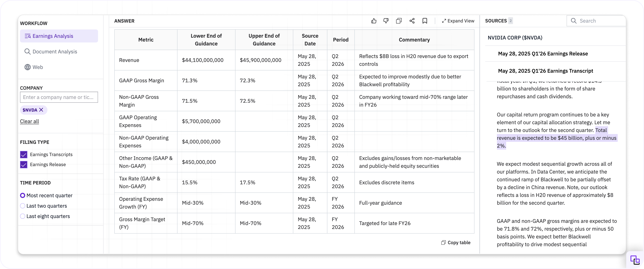This screenshot has width=644, height=269.
Task: Select the Last eight quarters option
Action: coord(23,216)
